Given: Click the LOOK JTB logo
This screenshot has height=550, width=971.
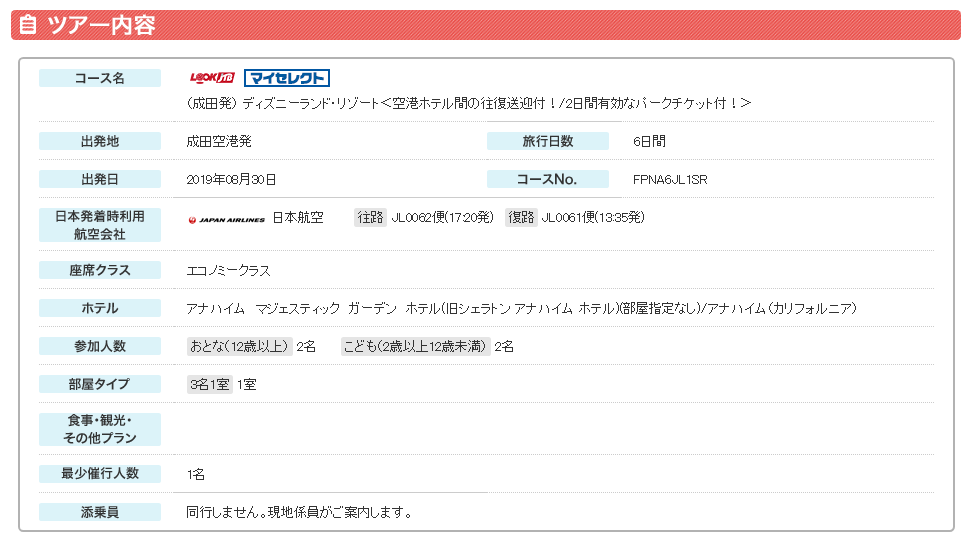Looking at the screenshot, I should 212,77.
